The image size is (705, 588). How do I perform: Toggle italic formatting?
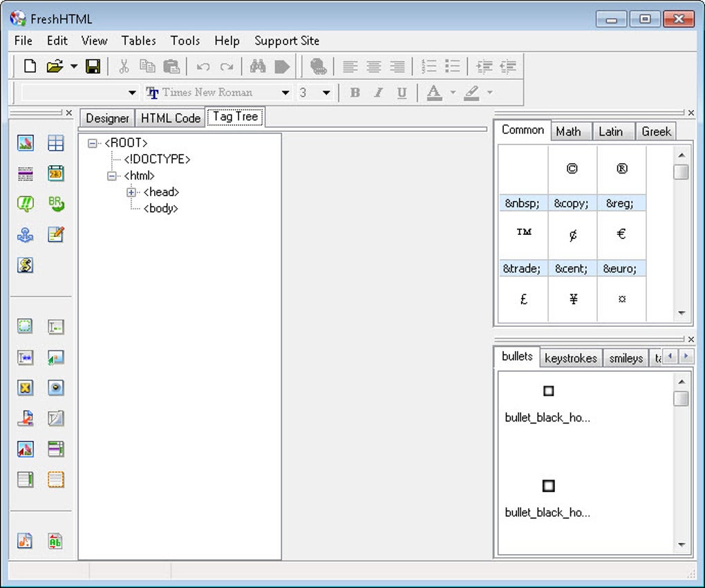pyautogui.click(x=379, y=93)
